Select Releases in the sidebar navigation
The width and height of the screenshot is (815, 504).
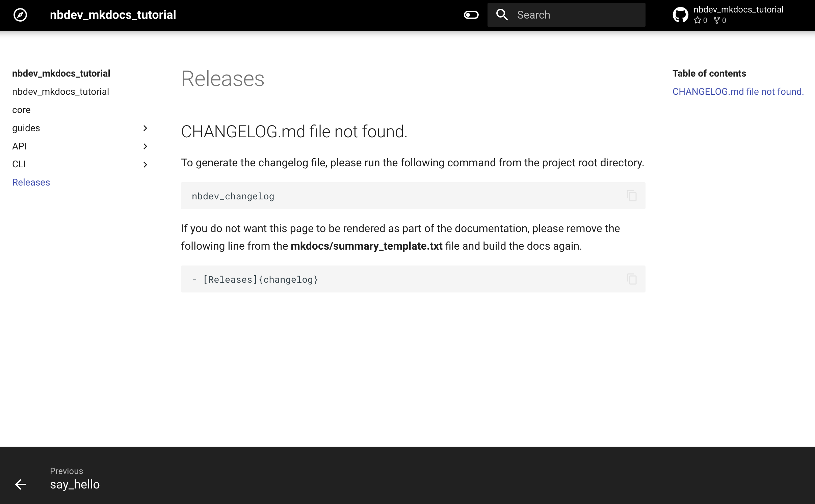tap(31, 183)
